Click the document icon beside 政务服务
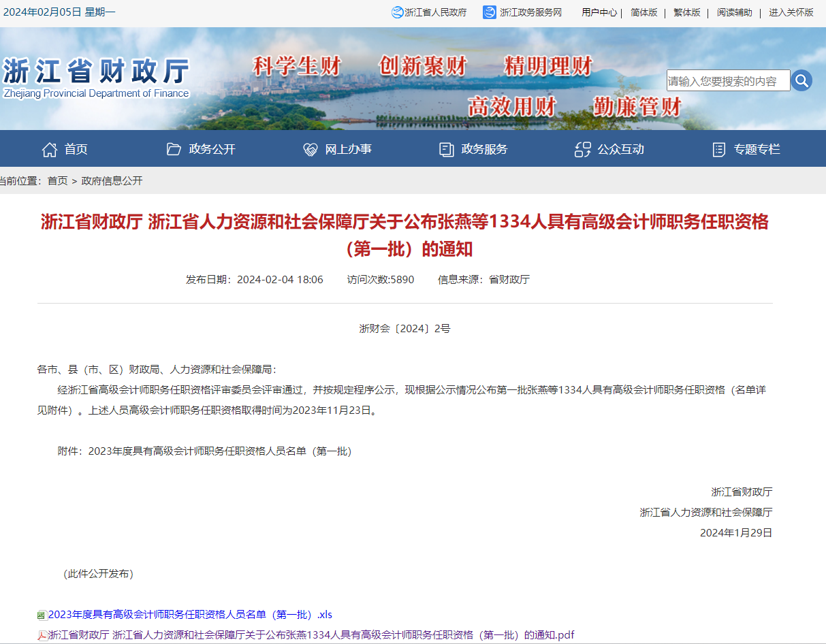Screen dimensions: 826x644 447,149
